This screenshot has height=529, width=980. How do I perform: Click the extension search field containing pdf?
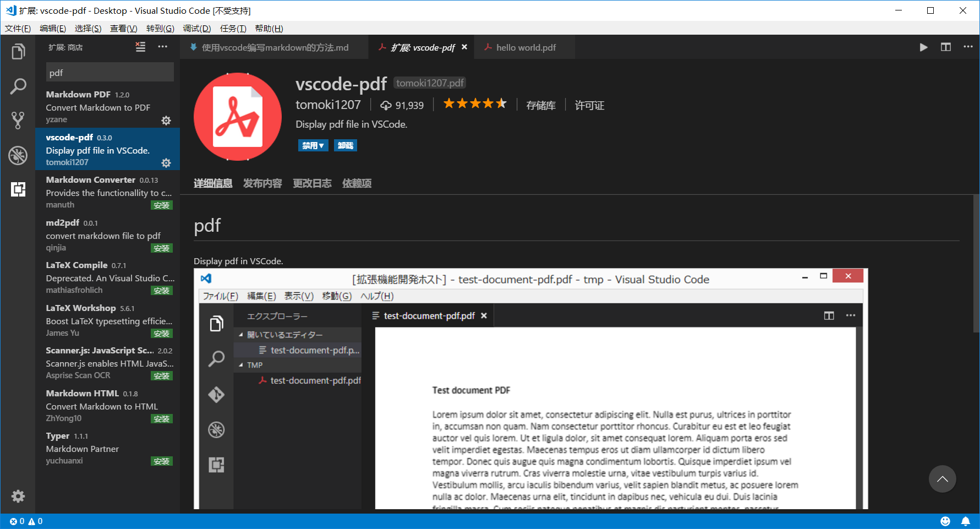110,72
